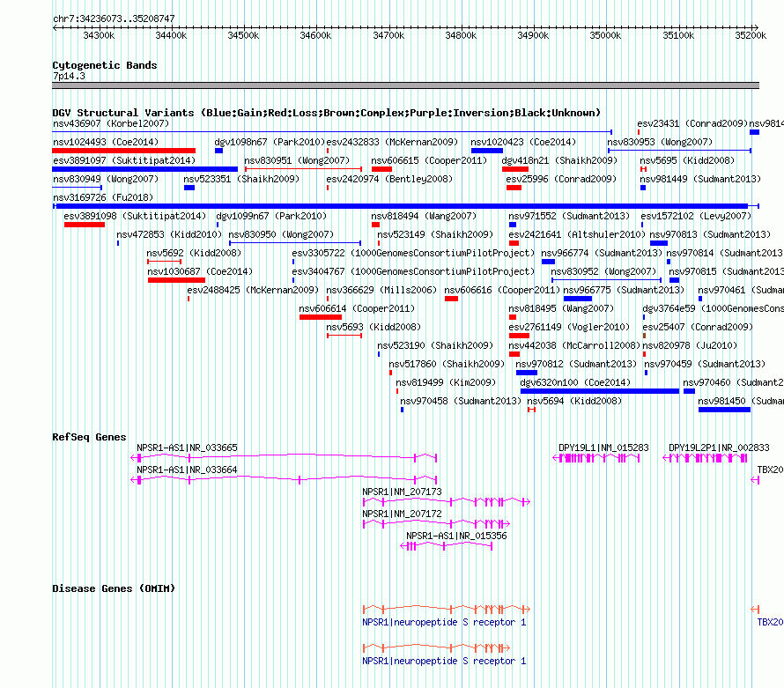Open the nsv366629 (Mills2006) variant label
The width and height of the screenshot is (784, 688).
[381, 290]
